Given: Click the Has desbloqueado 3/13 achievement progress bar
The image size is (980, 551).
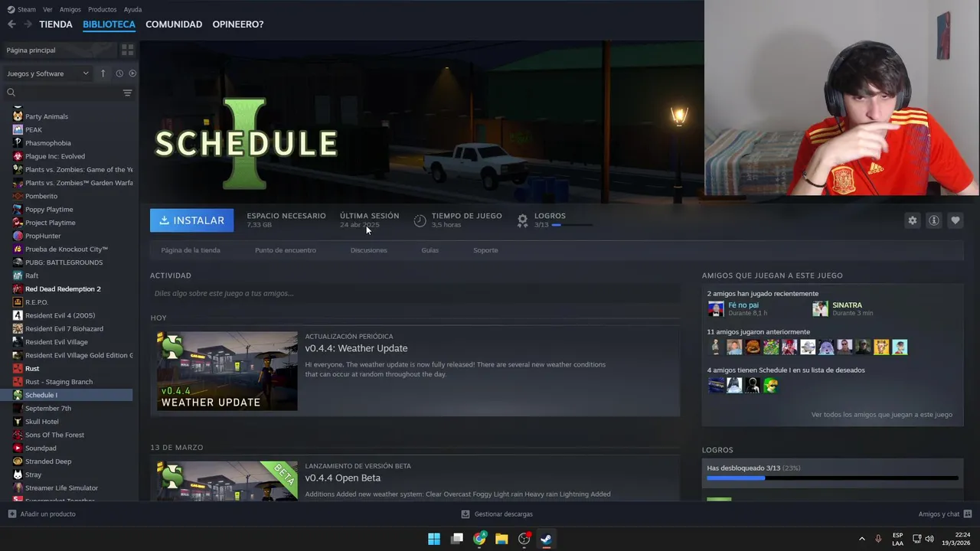Looking at the screenshot, I should (832, 478).
